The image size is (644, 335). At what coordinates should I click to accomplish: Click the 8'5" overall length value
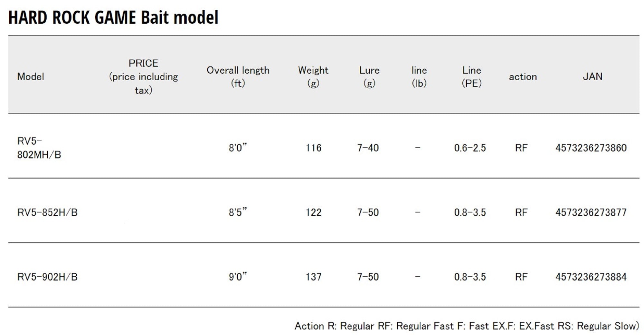(238, 212)
